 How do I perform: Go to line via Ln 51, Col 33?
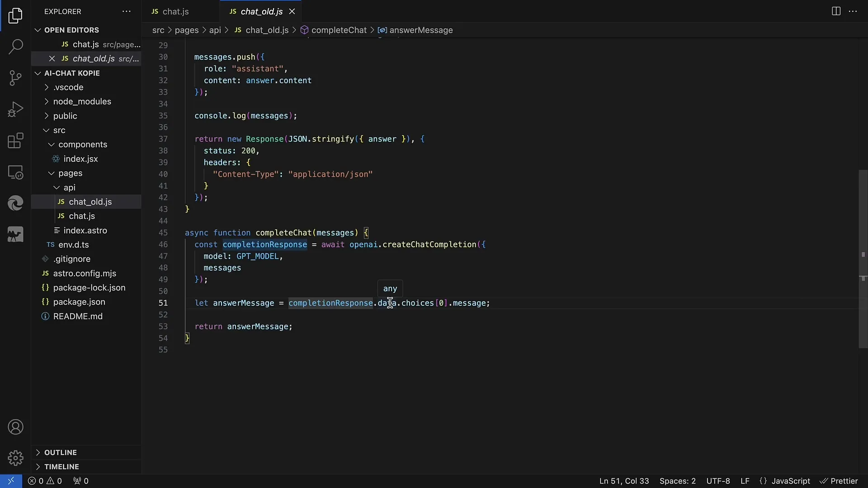[624, 481]
